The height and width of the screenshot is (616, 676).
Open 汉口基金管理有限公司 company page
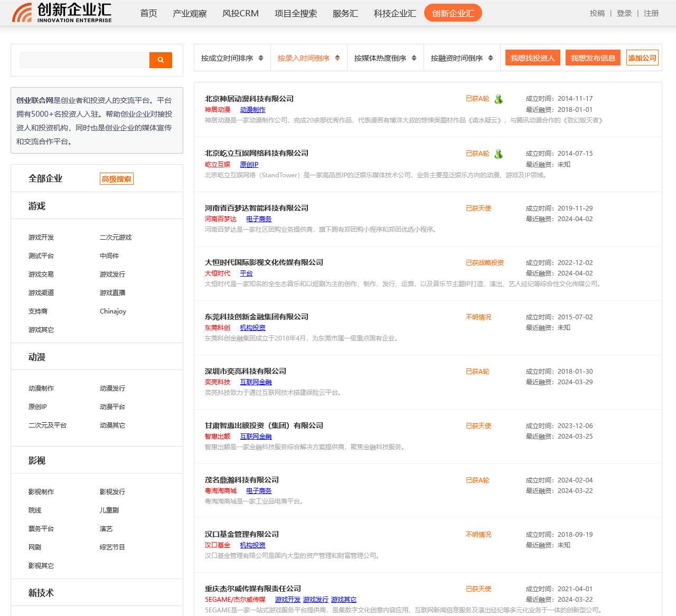click(x=243, y=534)
